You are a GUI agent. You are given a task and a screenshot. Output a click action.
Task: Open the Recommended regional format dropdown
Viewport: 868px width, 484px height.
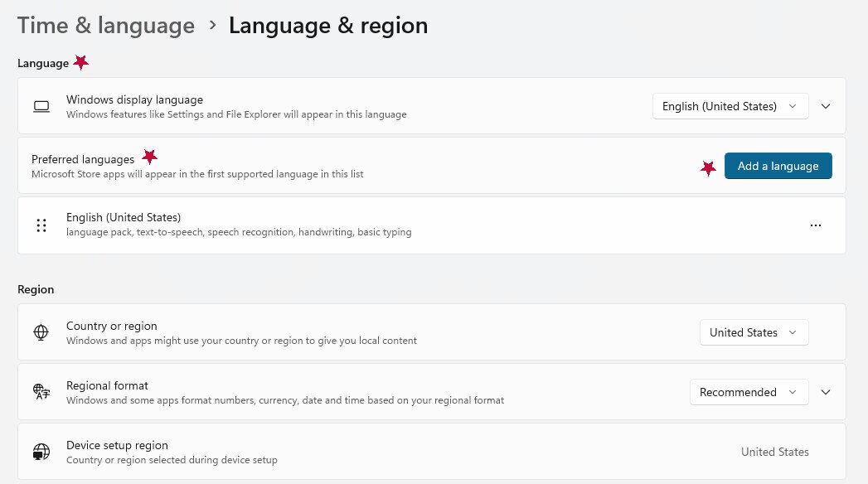point(749,392)
